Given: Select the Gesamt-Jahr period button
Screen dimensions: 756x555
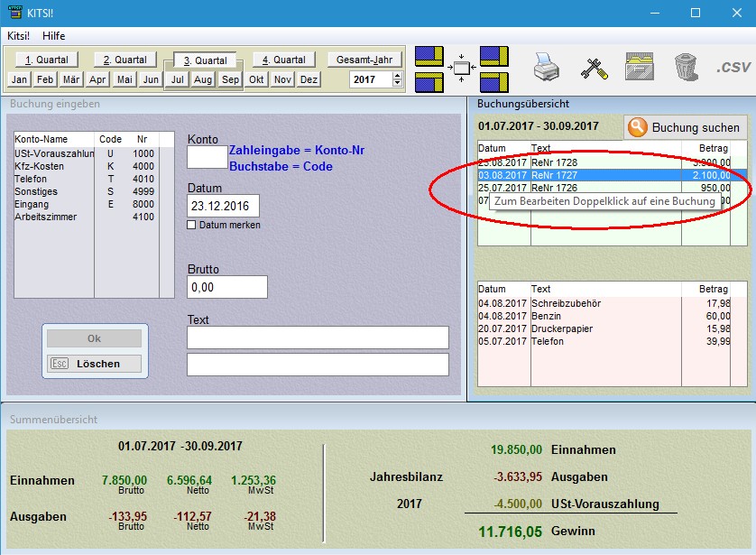Looking at the screenshot, I should coord(364,60).
